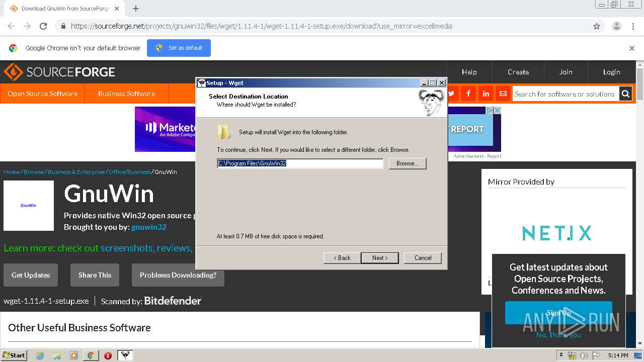Open the Business & Enterprise breadcrumb
This screenshot has height=362, width=644.
pos(76,172)
